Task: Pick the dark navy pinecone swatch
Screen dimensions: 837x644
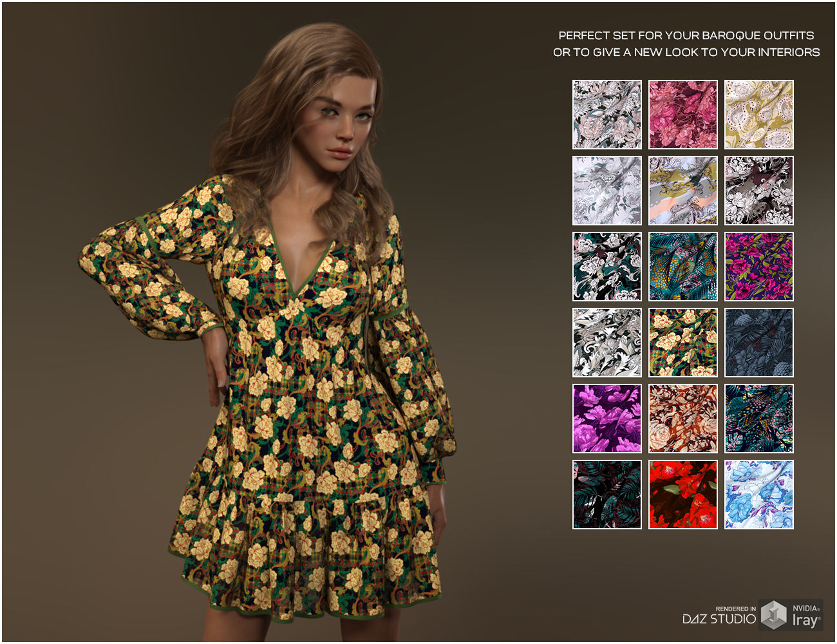Action: point(759,343)
